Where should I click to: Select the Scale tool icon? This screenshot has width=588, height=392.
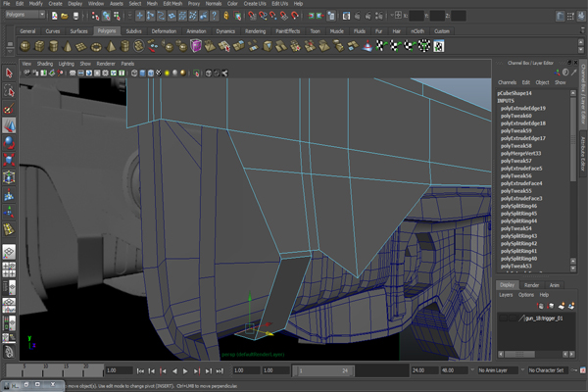point(9,160)
